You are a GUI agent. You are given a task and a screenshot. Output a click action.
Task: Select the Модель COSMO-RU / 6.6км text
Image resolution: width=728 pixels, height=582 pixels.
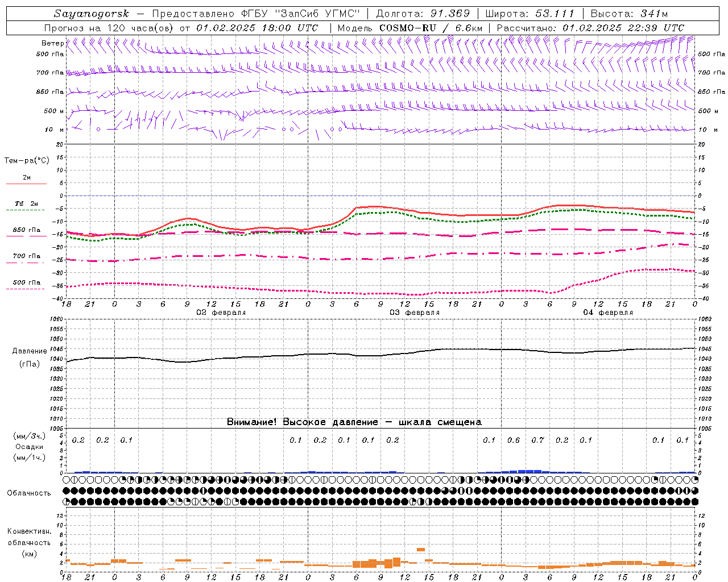point(410,28)
